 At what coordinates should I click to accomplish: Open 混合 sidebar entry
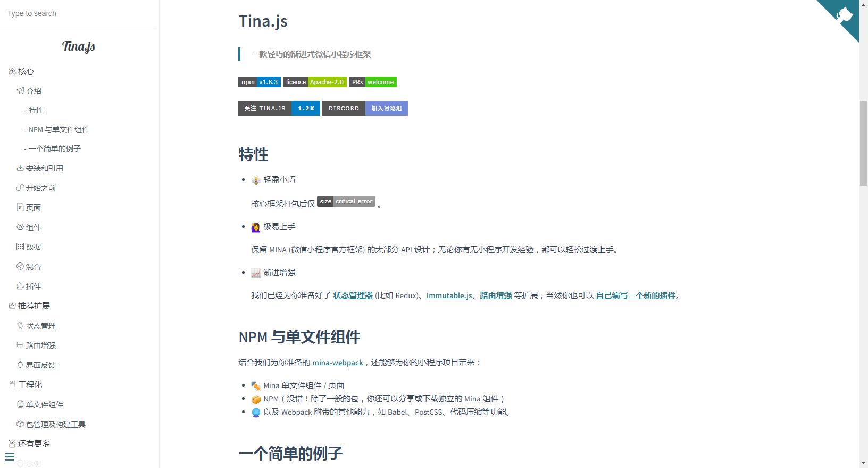click(x=34, y=267)
